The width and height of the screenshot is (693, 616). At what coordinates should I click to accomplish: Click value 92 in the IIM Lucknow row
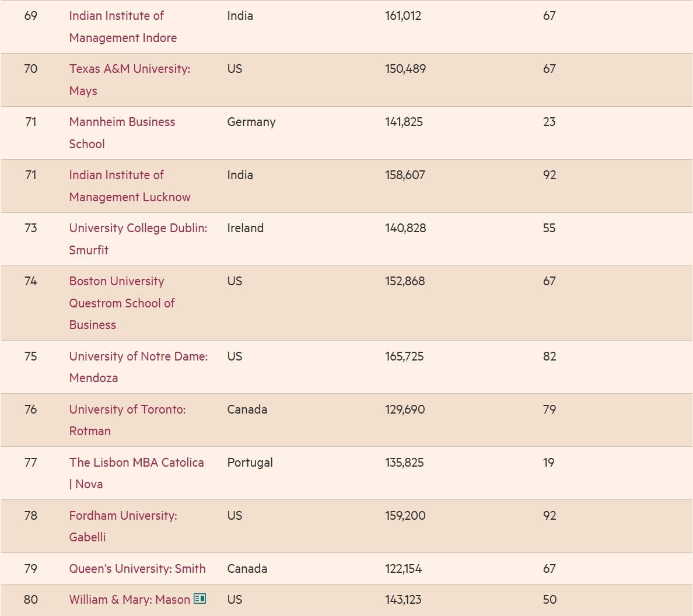[x=549, y=175]
